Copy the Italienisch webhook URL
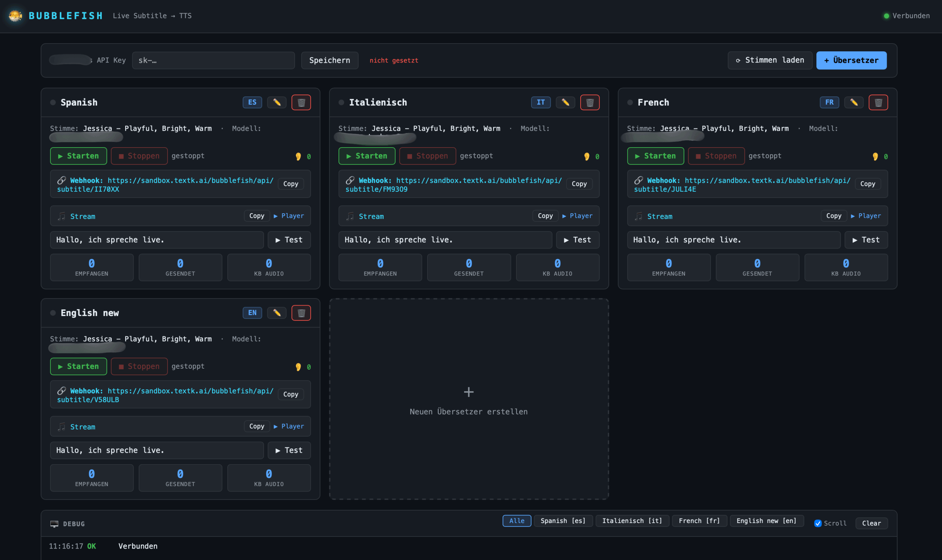Screen dimensions: 942x560 (579, 184)
